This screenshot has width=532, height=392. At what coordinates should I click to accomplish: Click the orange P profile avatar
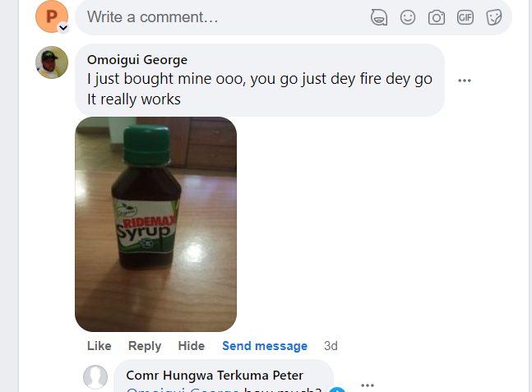pyautogui.click(x=52, y=16)
